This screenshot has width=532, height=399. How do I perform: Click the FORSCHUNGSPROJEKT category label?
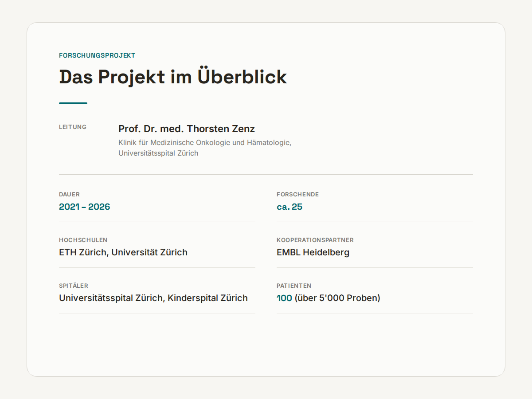pos(97,55)
